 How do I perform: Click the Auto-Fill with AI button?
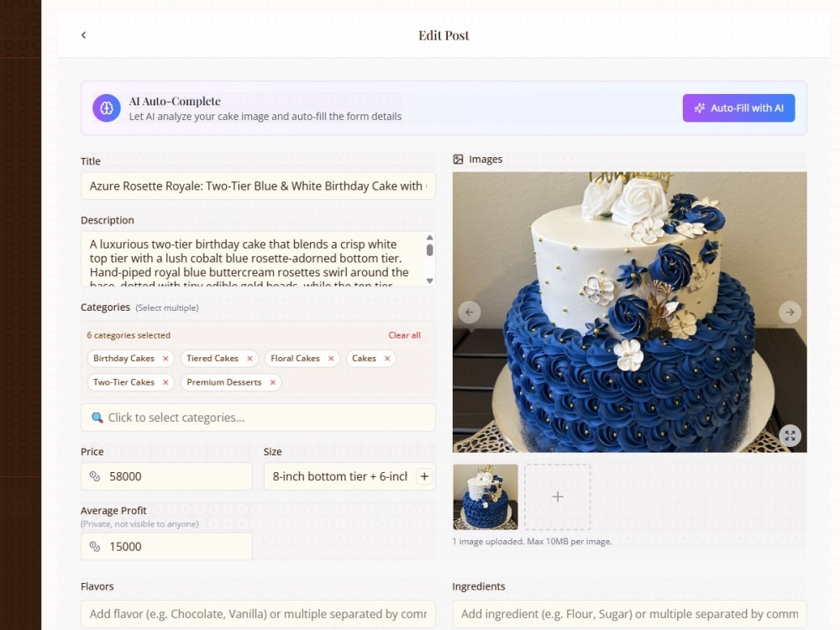pos(738,108)
